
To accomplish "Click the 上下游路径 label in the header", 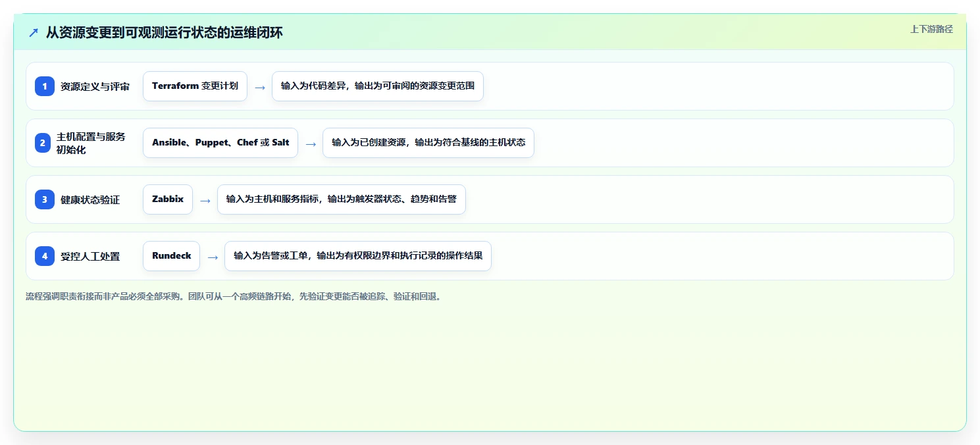I will click(x=931, y=29).
